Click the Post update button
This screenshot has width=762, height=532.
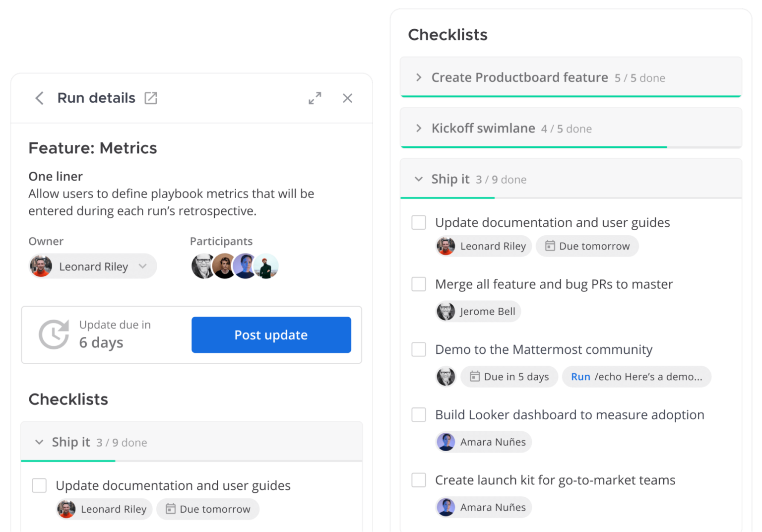(271, 334)
